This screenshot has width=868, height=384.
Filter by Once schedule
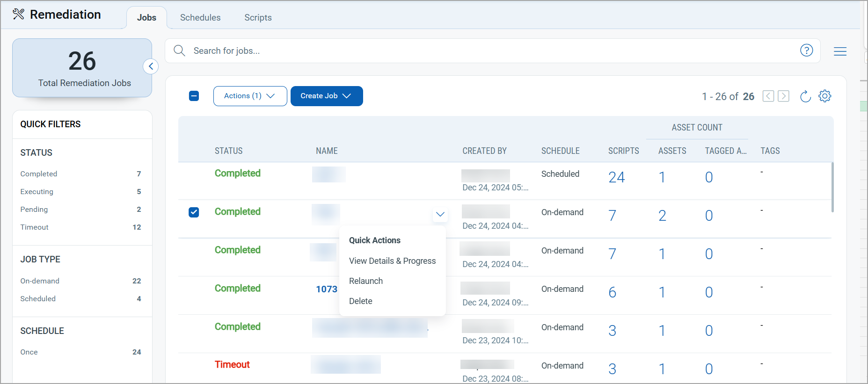pos(80,352)
